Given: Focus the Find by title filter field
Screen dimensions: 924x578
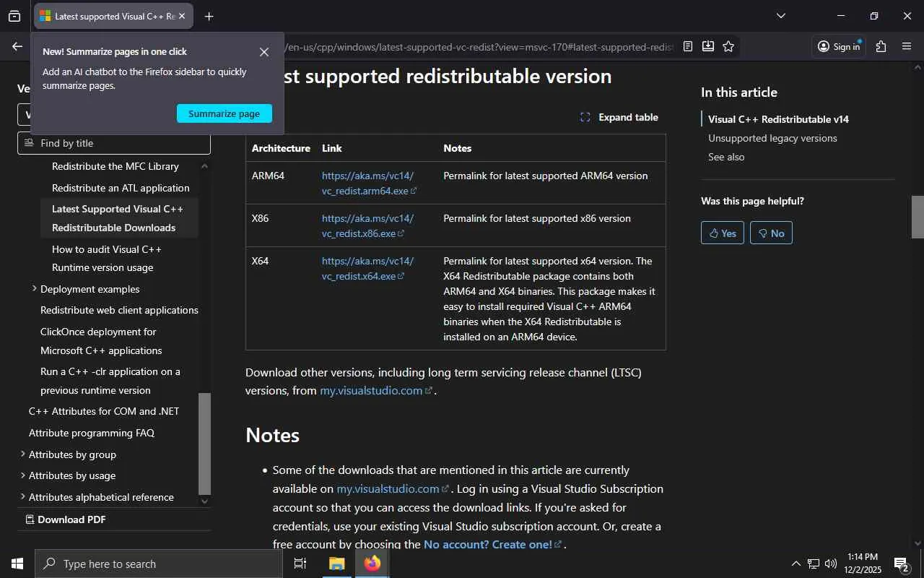Looking at the screenshot, I should (x=114, y=143).
